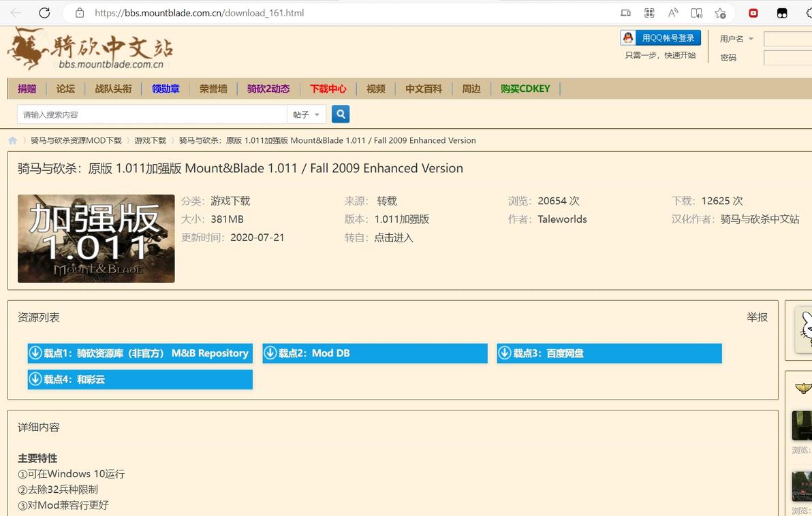This screenshot has width=812, height=516.
Task: Click the 只需一步，快速开始 text
Action: click(660, 55)
